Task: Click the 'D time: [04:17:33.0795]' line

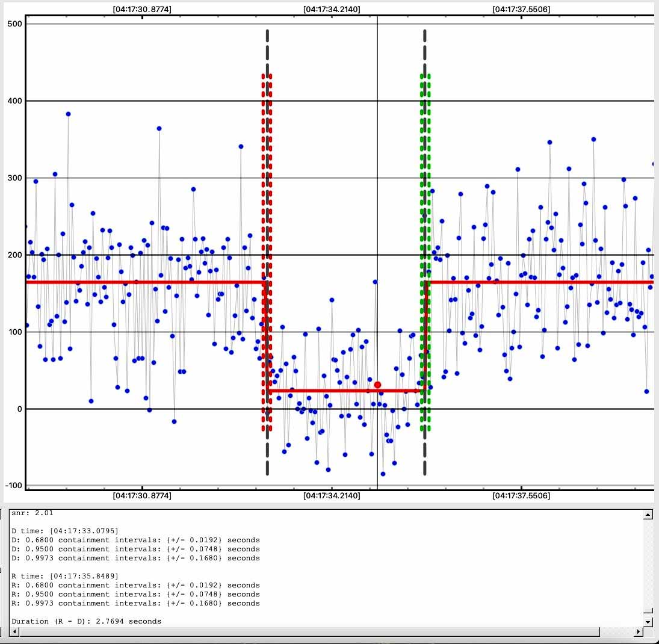Action: coord(65,531)
